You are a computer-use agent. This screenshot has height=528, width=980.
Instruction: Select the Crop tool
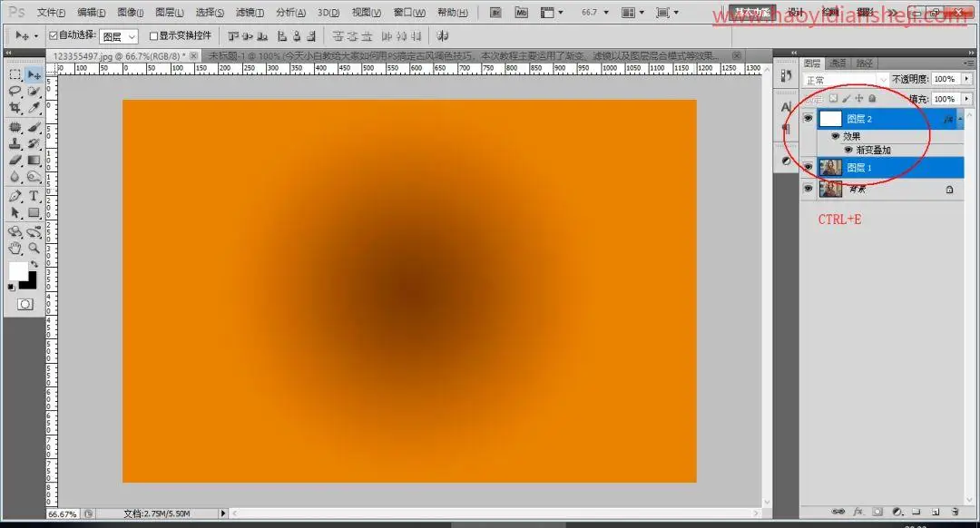tap(15, 107)
